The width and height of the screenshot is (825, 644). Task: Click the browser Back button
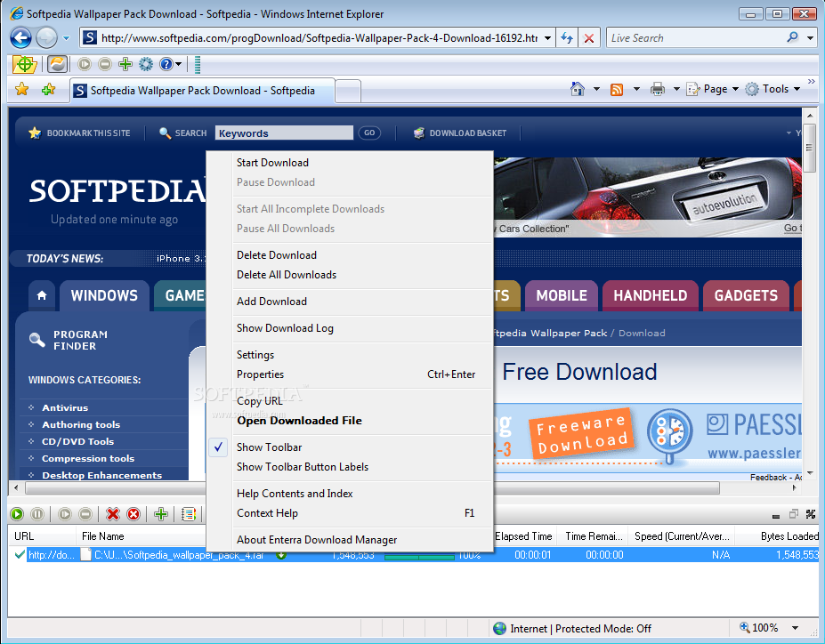click(21, 38)
